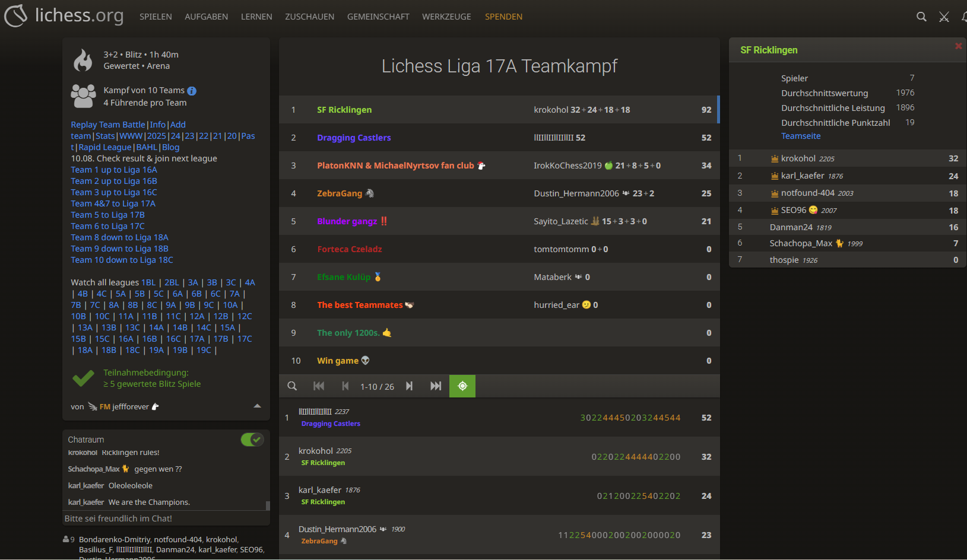Open the Blog link in description
Viewport: 967px width, 560px height.
[170, 147]
